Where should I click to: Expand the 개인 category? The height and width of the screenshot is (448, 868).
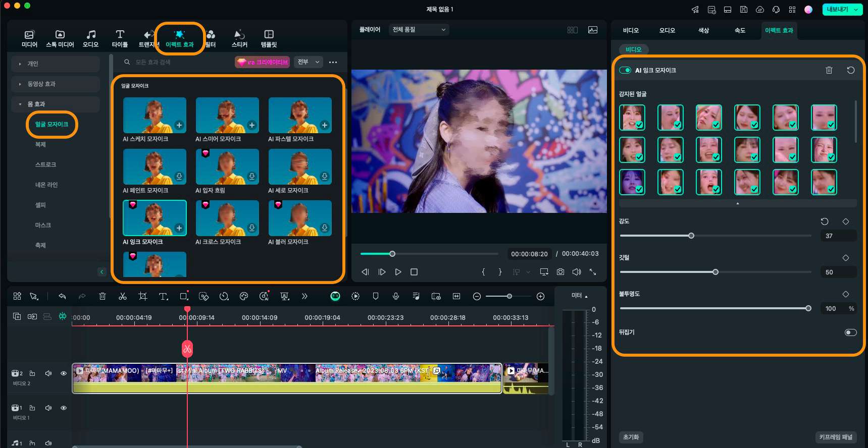point(56,64)
